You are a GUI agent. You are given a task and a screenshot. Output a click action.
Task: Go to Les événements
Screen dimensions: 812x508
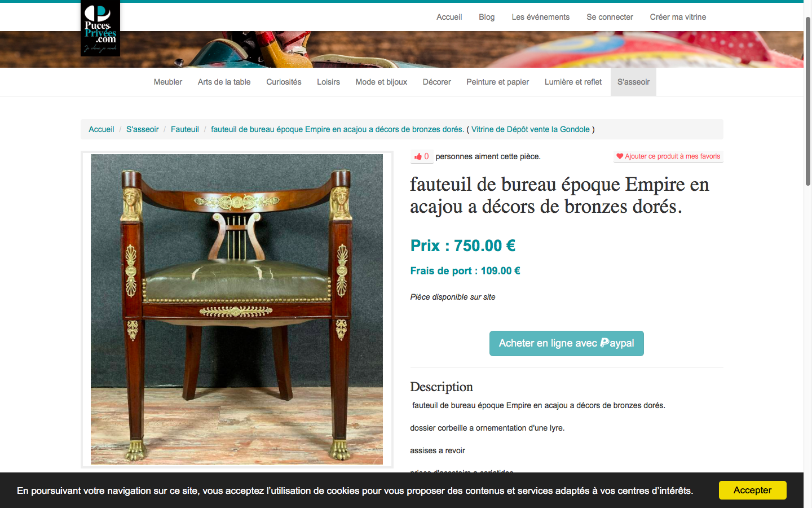[x=540, y=17]
